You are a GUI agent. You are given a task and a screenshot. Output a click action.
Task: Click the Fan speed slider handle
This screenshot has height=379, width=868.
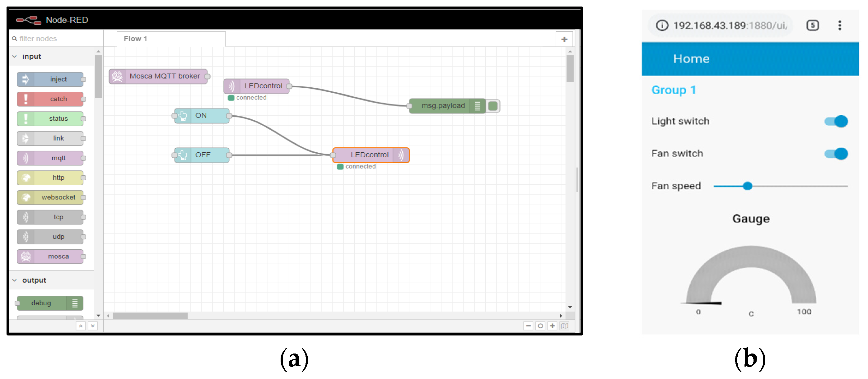pos(747,186)
